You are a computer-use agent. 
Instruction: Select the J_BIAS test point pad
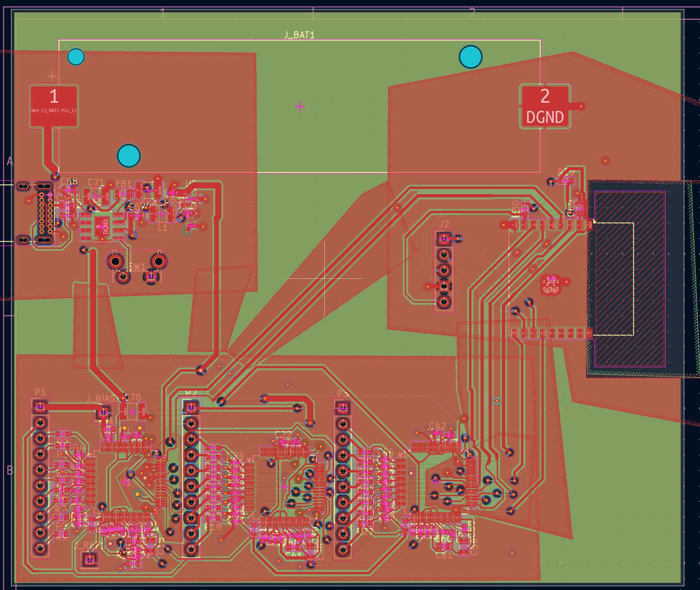point(103,413)
